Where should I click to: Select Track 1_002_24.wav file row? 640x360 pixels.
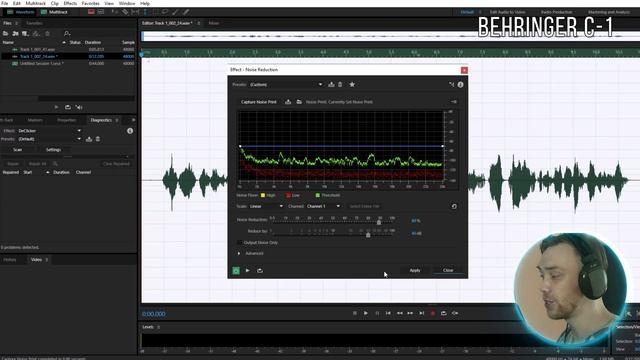pyautogui.click(x=68, y=56)
